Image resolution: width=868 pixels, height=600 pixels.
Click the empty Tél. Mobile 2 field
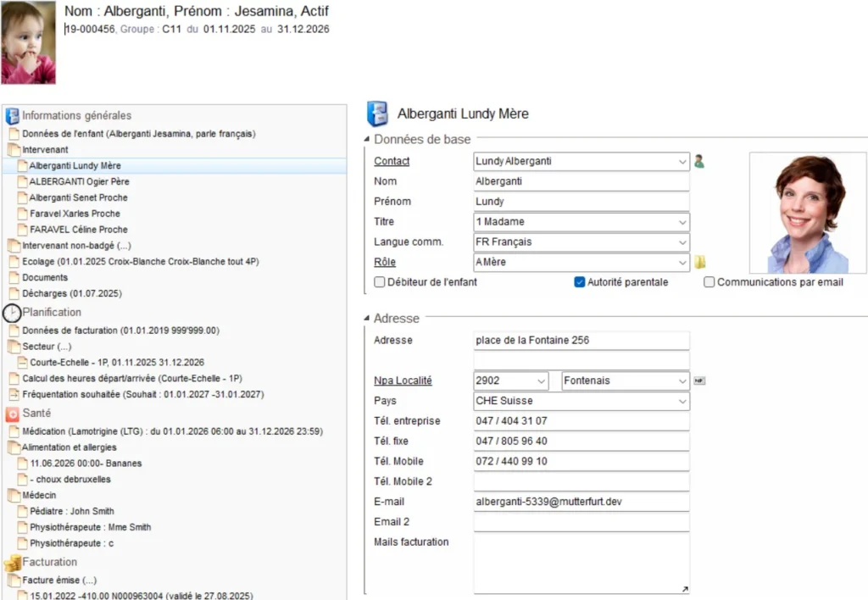tap(581, 481)
